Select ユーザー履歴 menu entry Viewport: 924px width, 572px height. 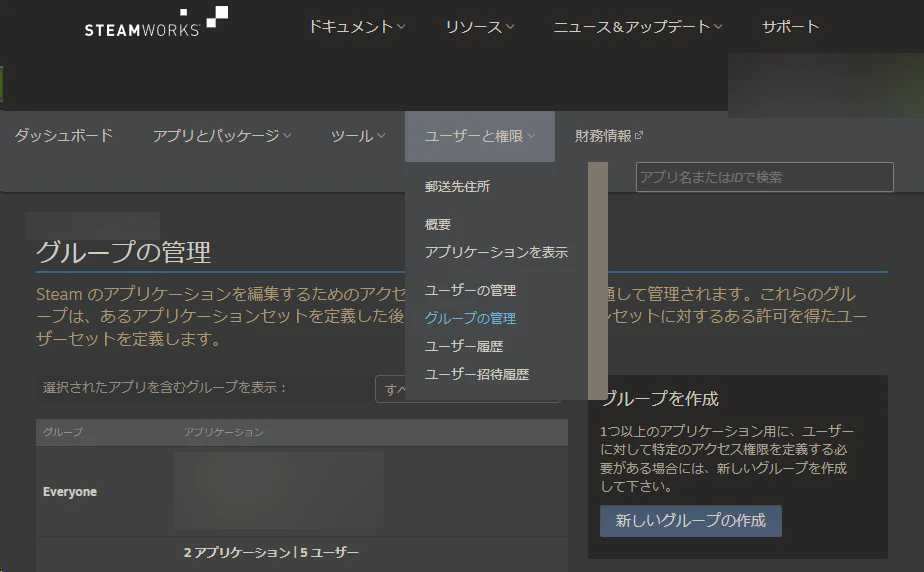coord(464,346)
